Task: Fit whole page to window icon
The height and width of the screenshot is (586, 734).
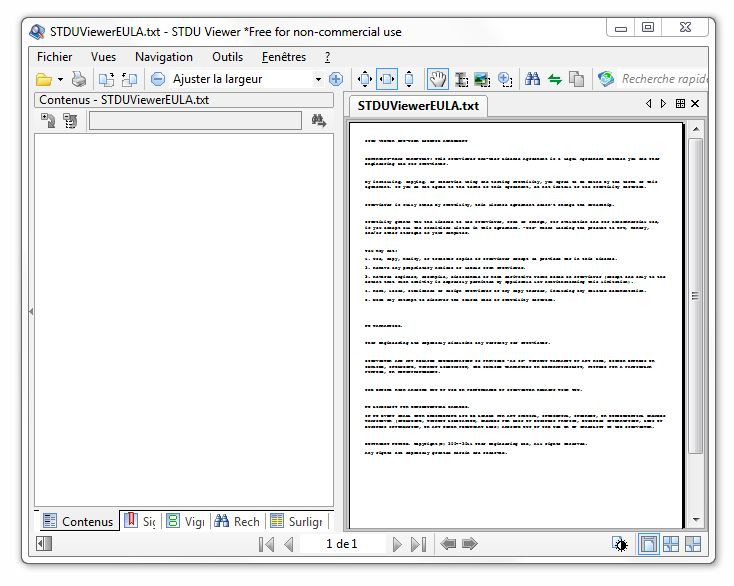Action: pyautogui.click(x=365, y=79)
